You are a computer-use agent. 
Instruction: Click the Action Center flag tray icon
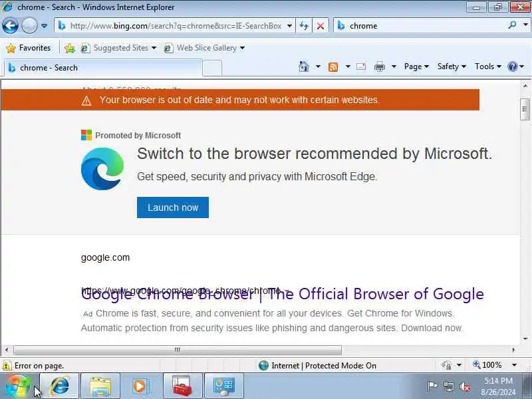tap(432, 386)
